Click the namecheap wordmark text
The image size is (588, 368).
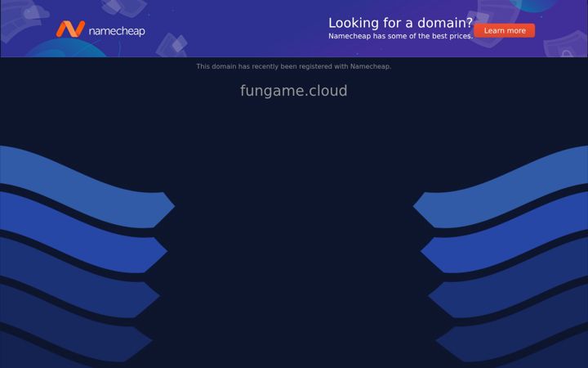coord(117,31)
